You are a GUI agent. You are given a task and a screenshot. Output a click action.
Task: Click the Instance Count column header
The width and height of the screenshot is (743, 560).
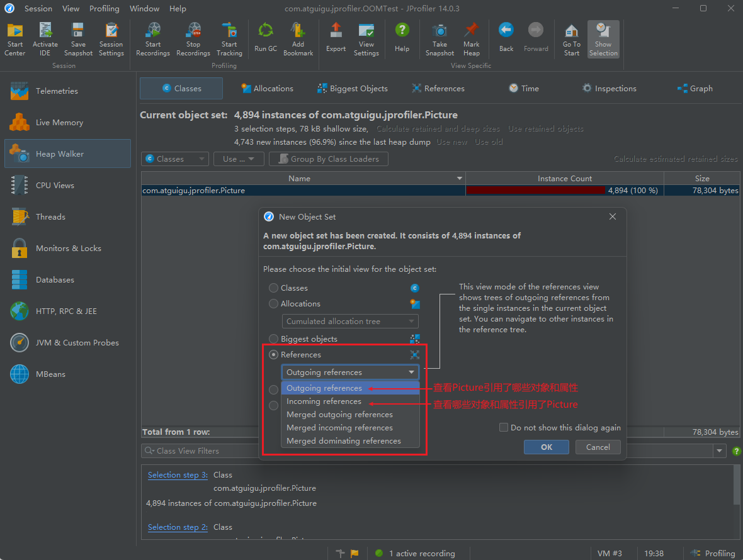click(x=564, y=179)
